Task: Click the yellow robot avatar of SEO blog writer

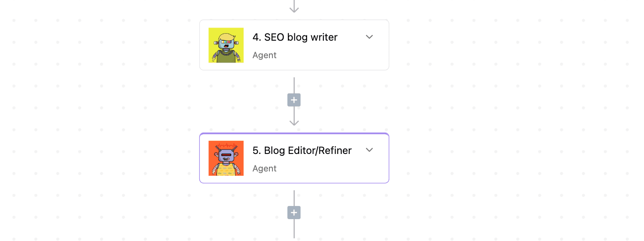Action: coord(226,45)
